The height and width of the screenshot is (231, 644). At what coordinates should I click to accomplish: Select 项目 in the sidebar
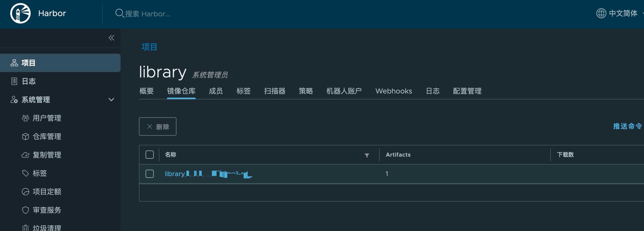pos(60,63)
